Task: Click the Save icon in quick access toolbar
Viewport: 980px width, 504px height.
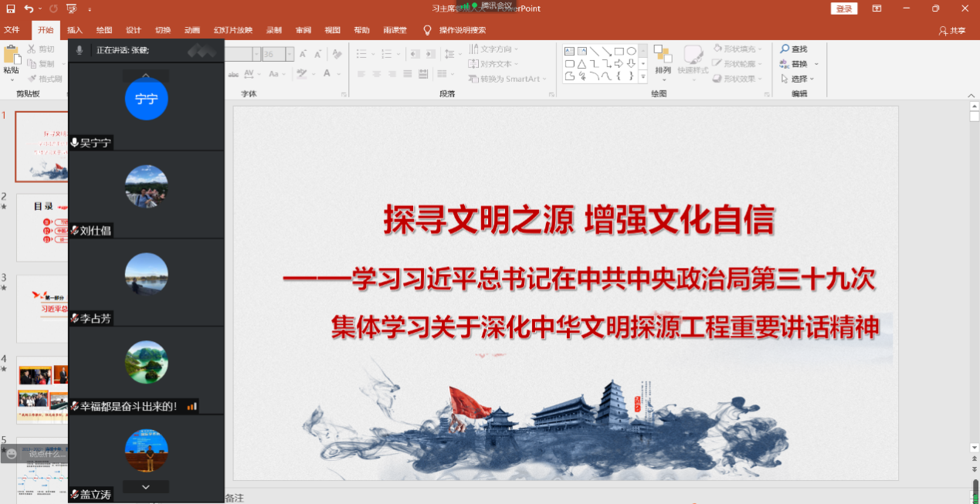Action: click(x=10, y=8)
